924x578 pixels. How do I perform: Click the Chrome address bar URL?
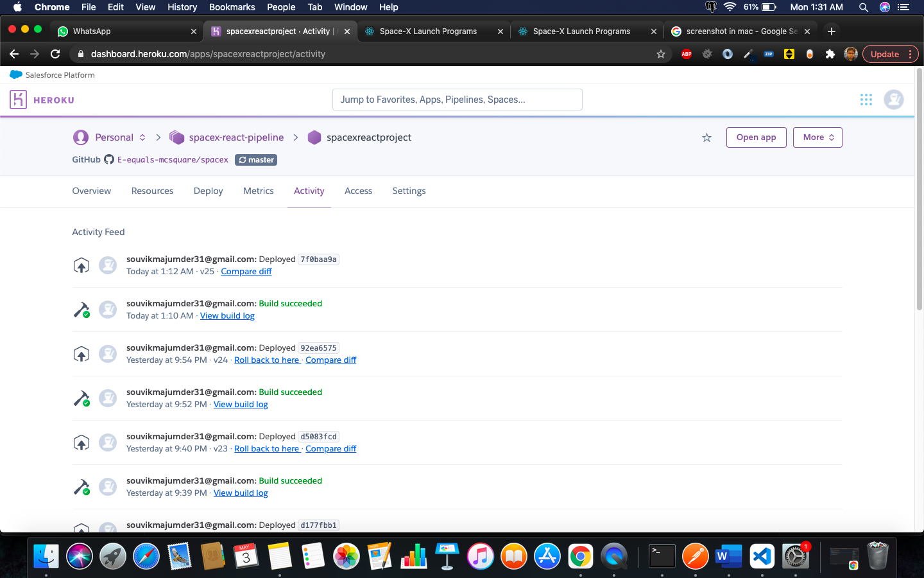[208, 54]
